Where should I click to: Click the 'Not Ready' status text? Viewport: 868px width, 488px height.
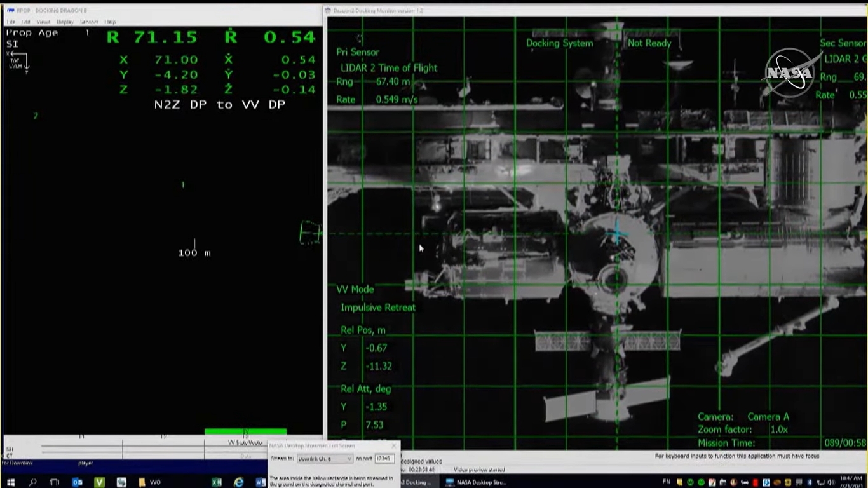[x=649, y=43]
